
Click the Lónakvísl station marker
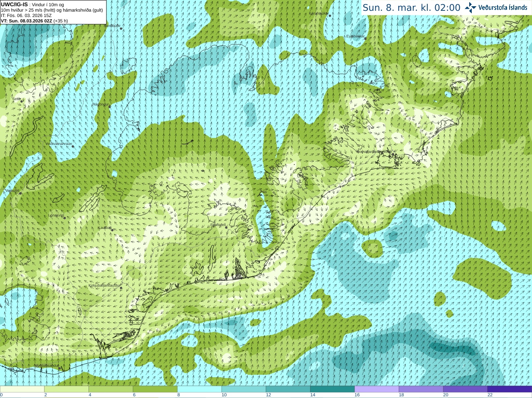[64, 218]
